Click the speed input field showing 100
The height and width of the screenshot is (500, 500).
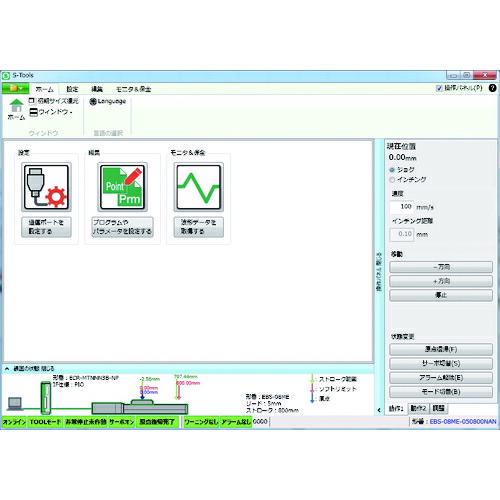tap(402, 207)
